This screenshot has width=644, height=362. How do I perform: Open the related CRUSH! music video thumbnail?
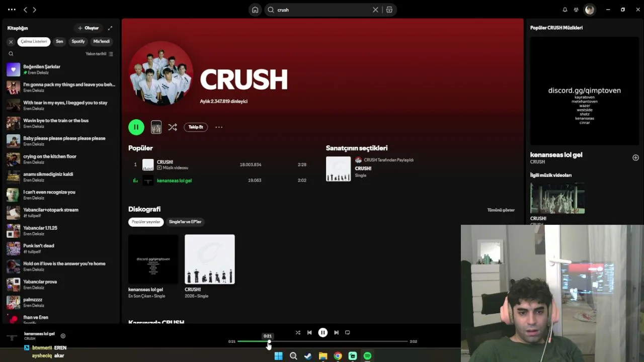(x=557, y=198)
